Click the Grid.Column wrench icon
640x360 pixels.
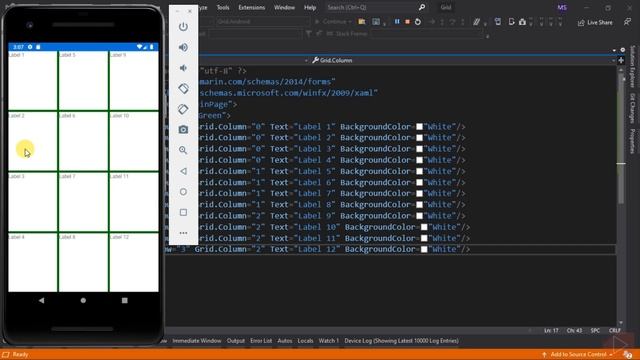(x=316, y=60)
